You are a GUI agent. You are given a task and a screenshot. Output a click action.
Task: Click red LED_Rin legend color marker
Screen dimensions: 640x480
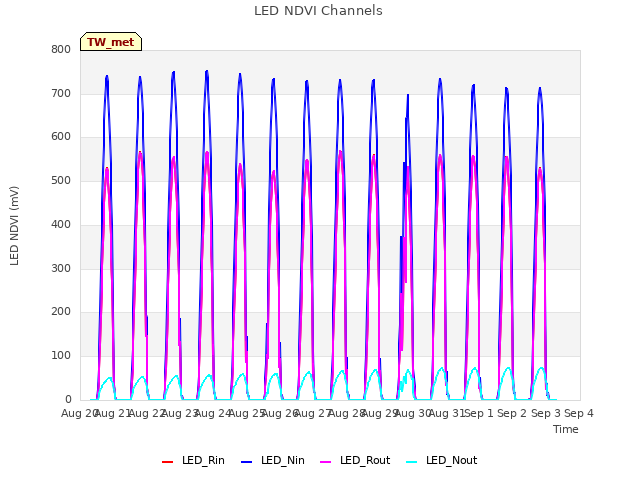coord(167,462)
